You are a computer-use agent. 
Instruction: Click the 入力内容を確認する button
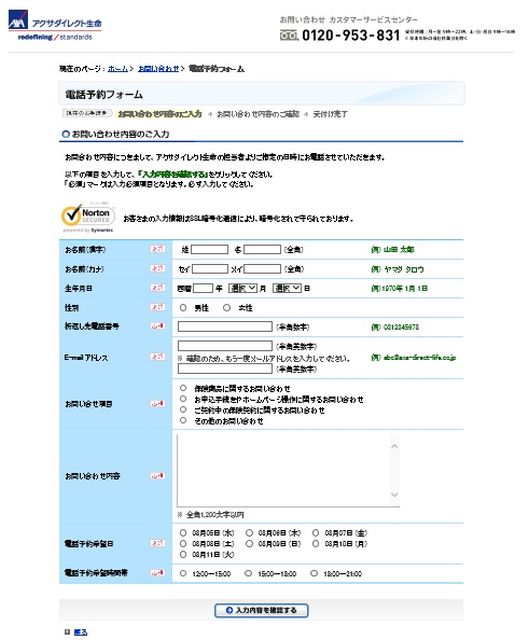pyautogui.click(x=261, y=610)
